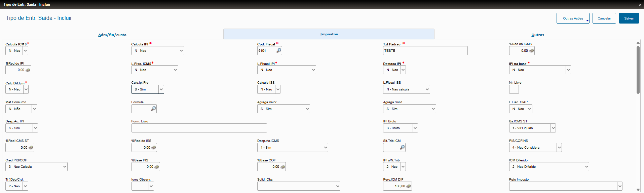644x193 pixels.
Task: Click the Txt Padrao input field
Action: pos(425,51)
